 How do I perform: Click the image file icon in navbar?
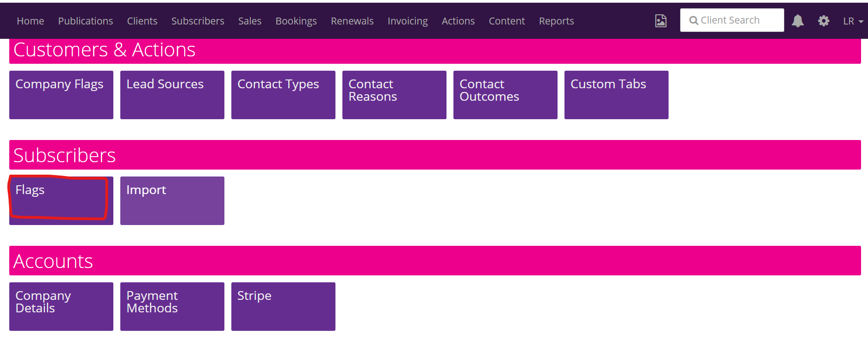661,21
